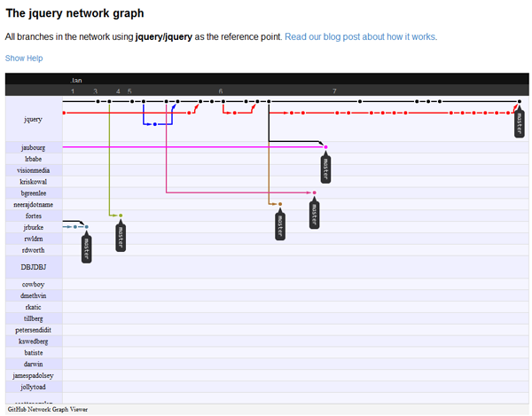This screenshot has width=532, height=416.
Task: Click the first red commit dot at graph start
Action: tap(64, 113)
